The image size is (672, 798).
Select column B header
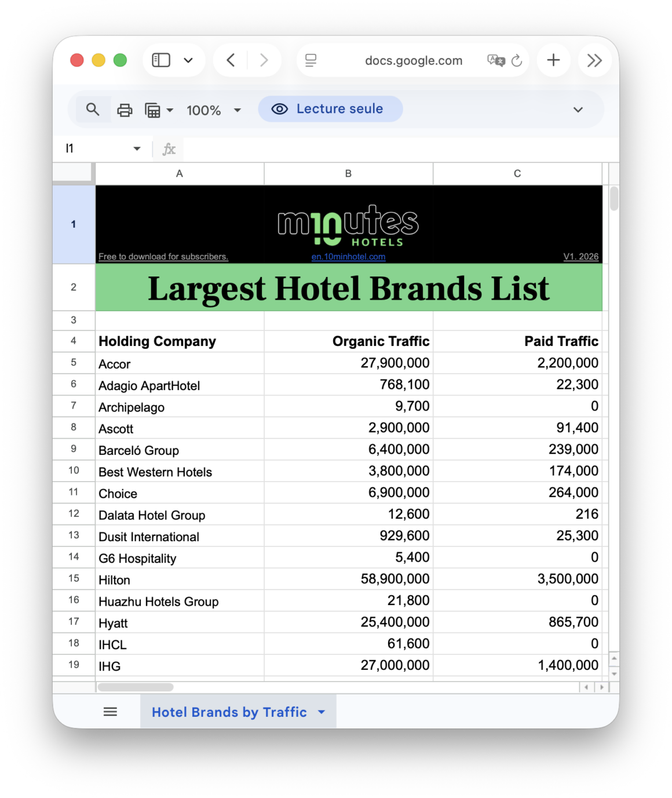coord(348,173)
